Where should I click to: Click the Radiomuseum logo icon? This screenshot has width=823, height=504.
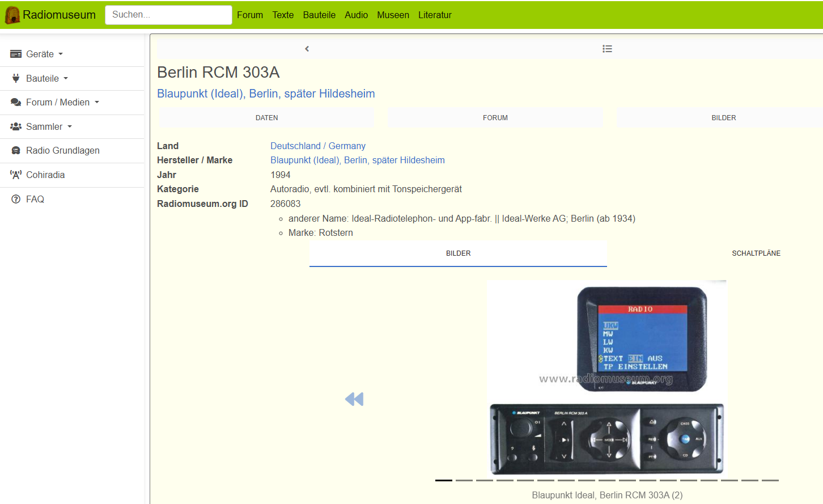click(12, 15)
